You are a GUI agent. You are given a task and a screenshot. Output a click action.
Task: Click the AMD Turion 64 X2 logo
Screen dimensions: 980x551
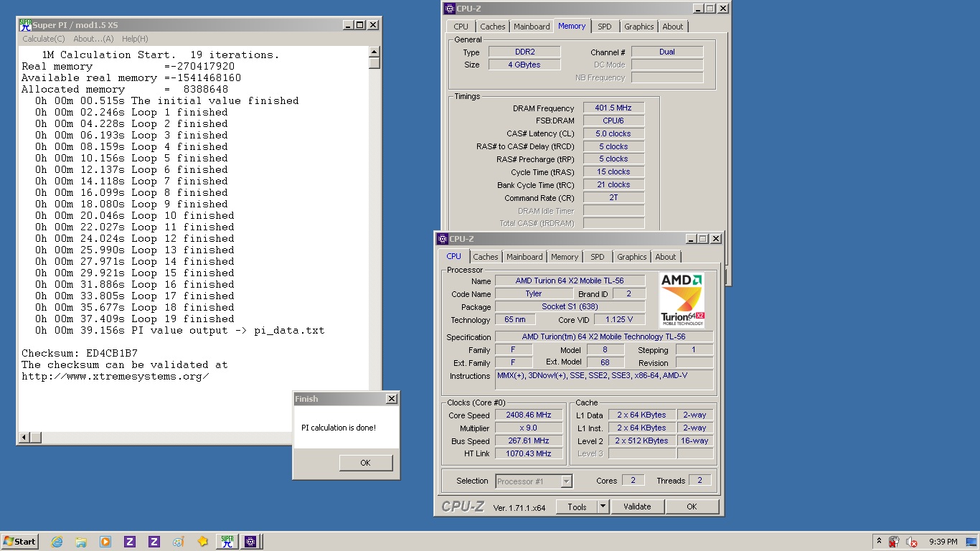click(682, 300)
